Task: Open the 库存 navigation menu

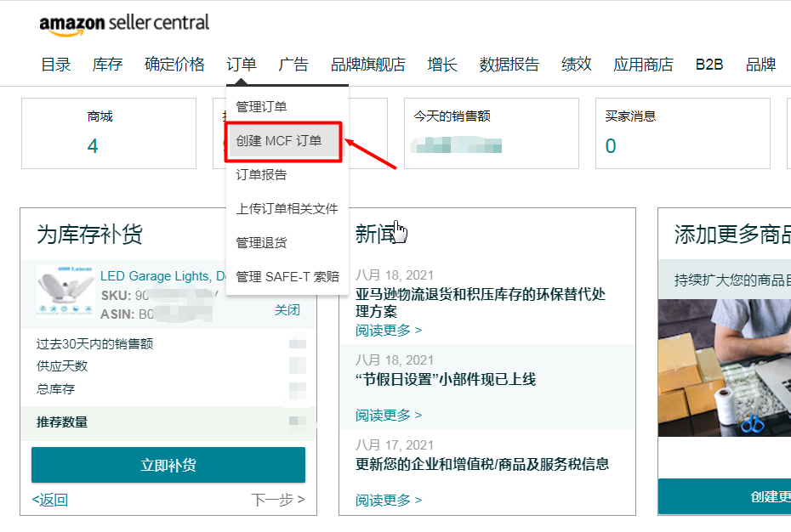Action: point(107,64)
